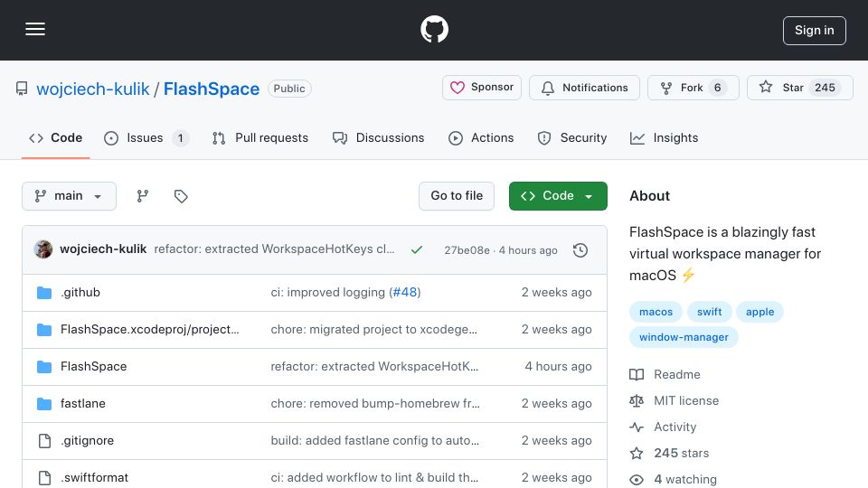Screen dimensions: 868x488
Task: Open the 245 stars link
Action: 682,453
